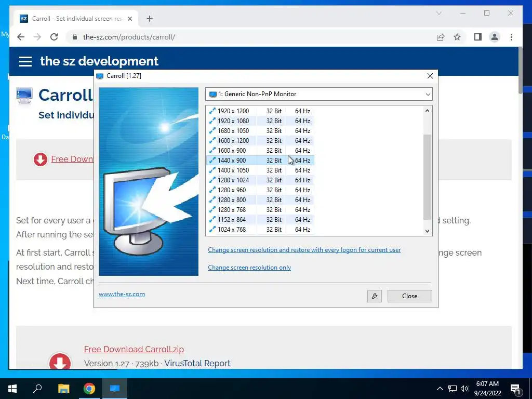Image resolution: width=532 pixels, height=399 pixels.
Task: Open the Carroll monitor selection dropdown
Action: click(x=319, y=94)
